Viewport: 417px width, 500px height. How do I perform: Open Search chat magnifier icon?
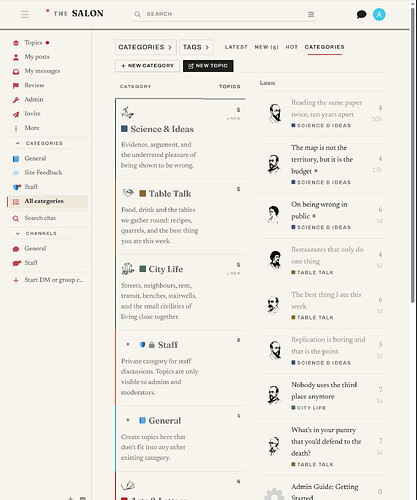16,218
